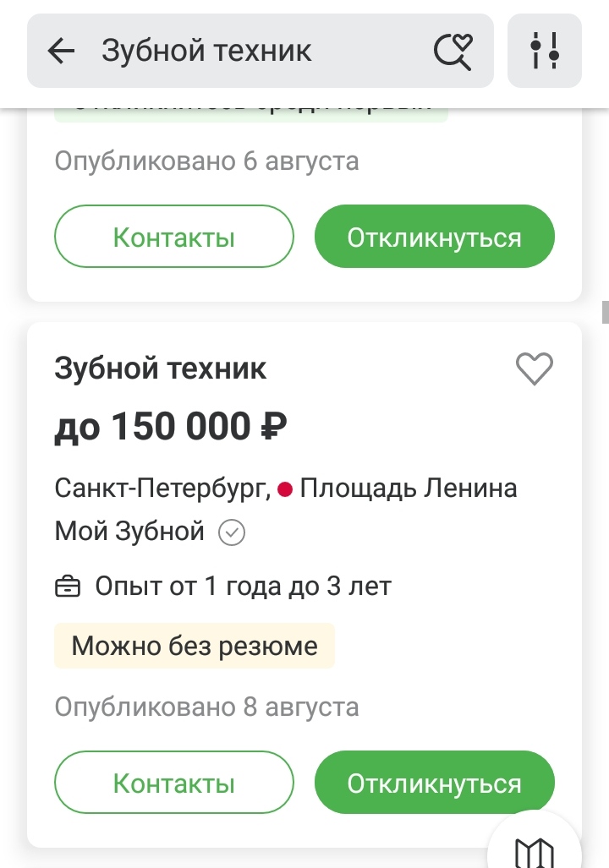Open the Зубной техник vacancy title
The height and width of the screenshot is (868, 609).
tap(160, 368)
